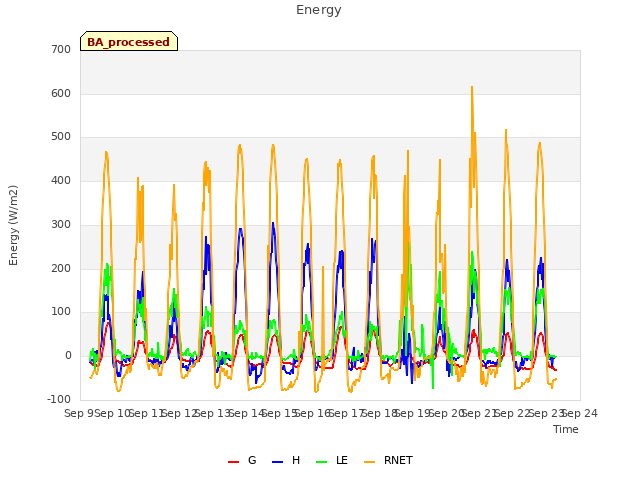Click the orange RNET legend color marker
Viewport: 640px width, 480px height.
369,462
